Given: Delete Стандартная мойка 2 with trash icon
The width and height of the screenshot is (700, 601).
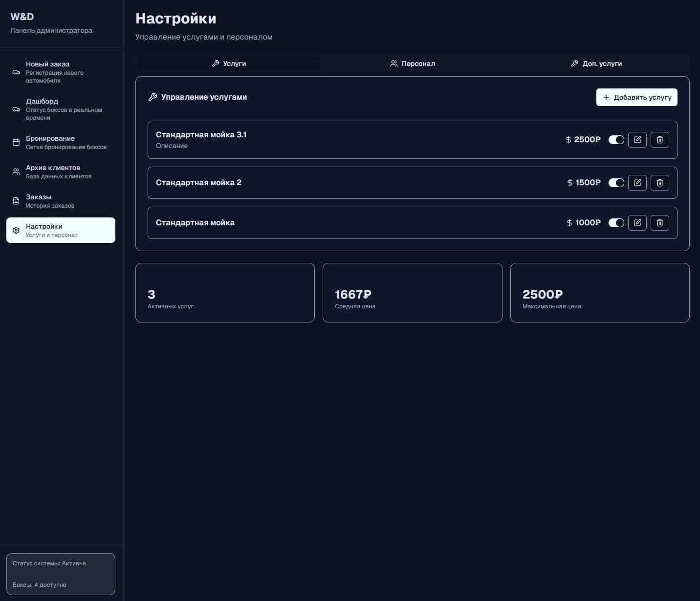Looking at the screenshot, I should point(659,183).
